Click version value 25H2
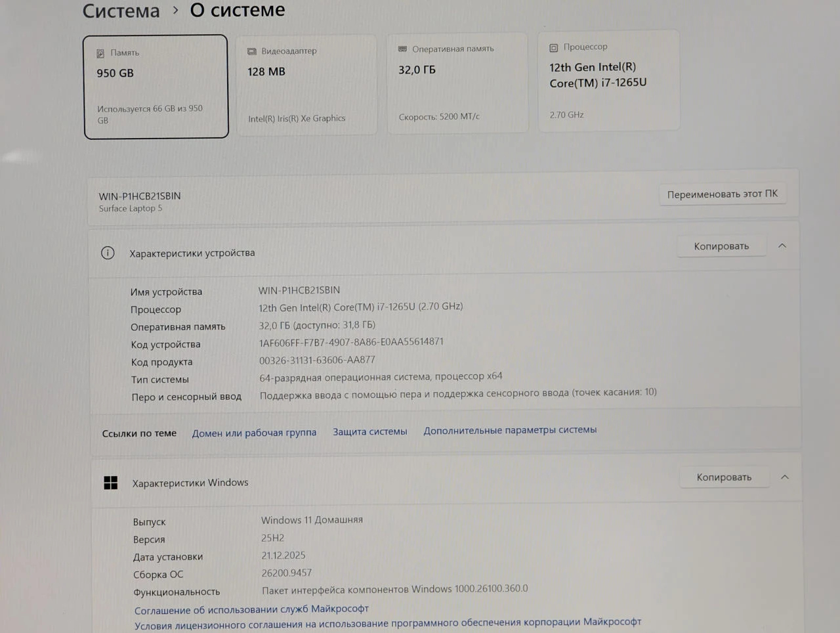 [x=273, y=538]
